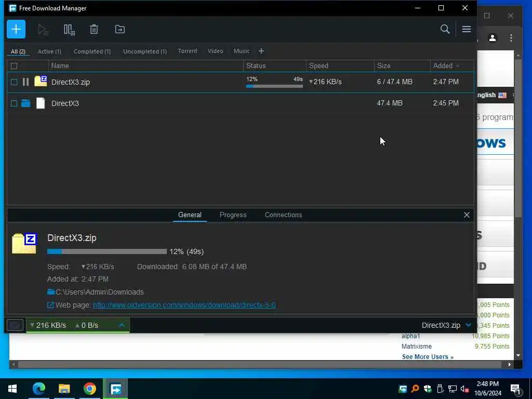Open Microsoft Edge from the taskbar
Screen dimensions: 532x399
click(38, 389)
